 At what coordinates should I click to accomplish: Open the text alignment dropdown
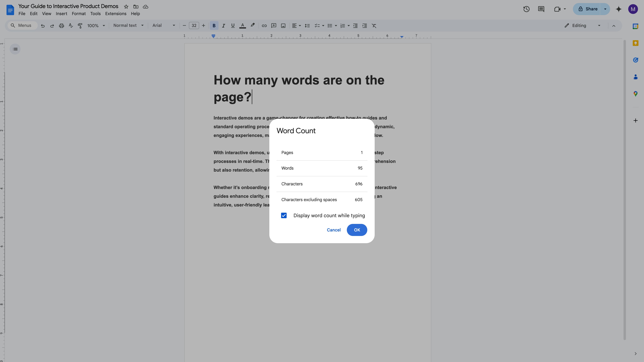296,25
